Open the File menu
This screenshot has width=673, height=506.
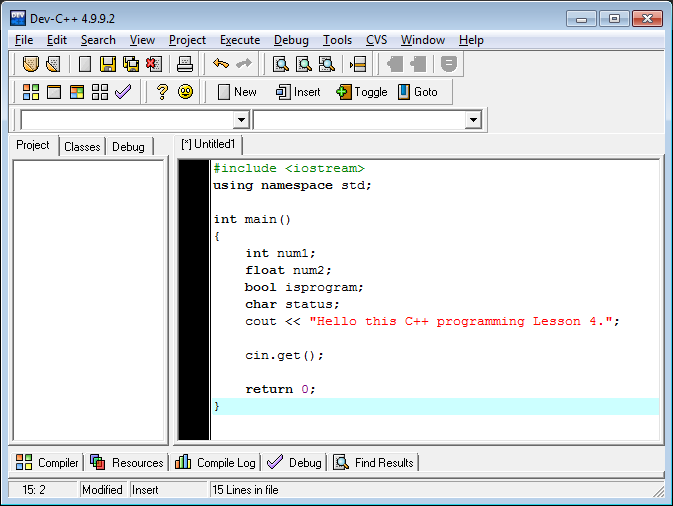tap(24, 40)
